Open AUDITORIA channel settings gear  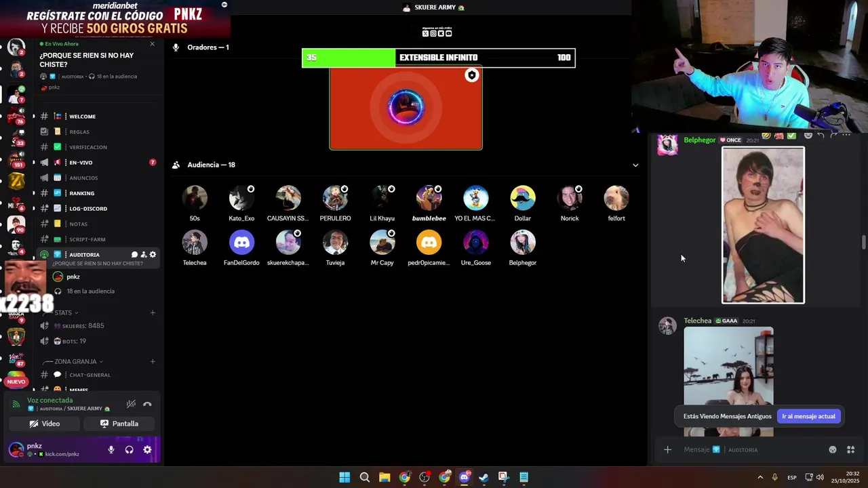coord(153,255)
